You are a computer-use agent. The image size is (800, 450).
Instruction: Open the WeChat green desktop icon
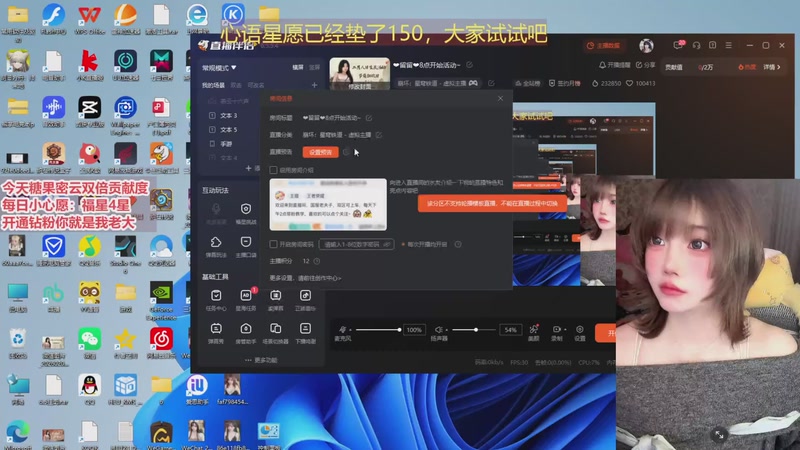click(x=90, y=343)
